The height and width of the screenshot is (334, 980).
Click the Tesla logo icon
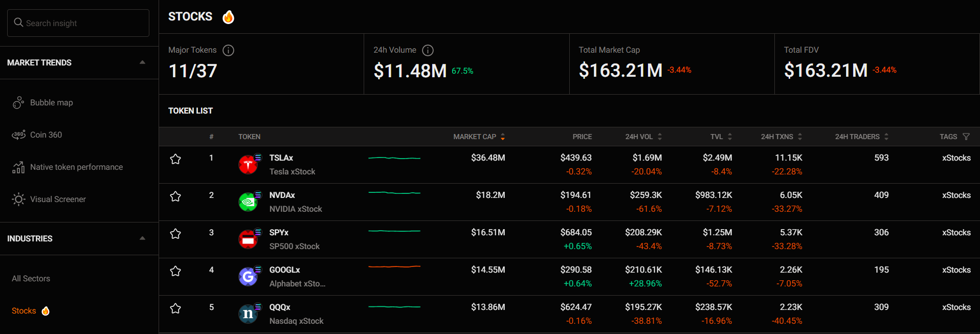pyautogui.click(x=248, y=165)
